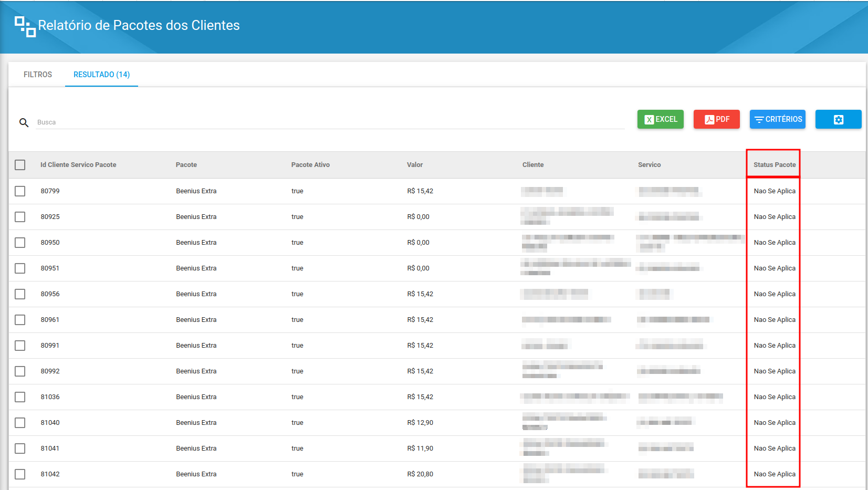This screenshot has width=868, height=490.
Task: Check the row 80950 checkbox
Action: pos(20,243)
